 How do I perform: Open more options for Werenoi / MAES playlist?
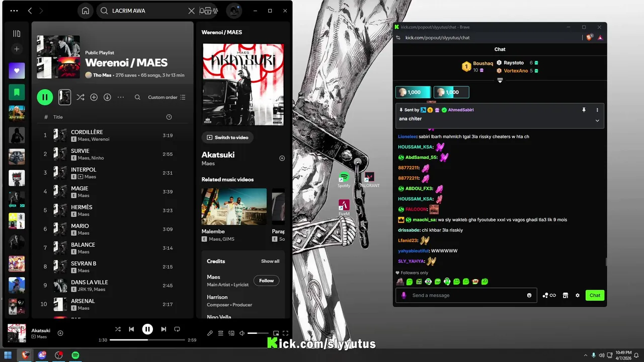(121, 97)
